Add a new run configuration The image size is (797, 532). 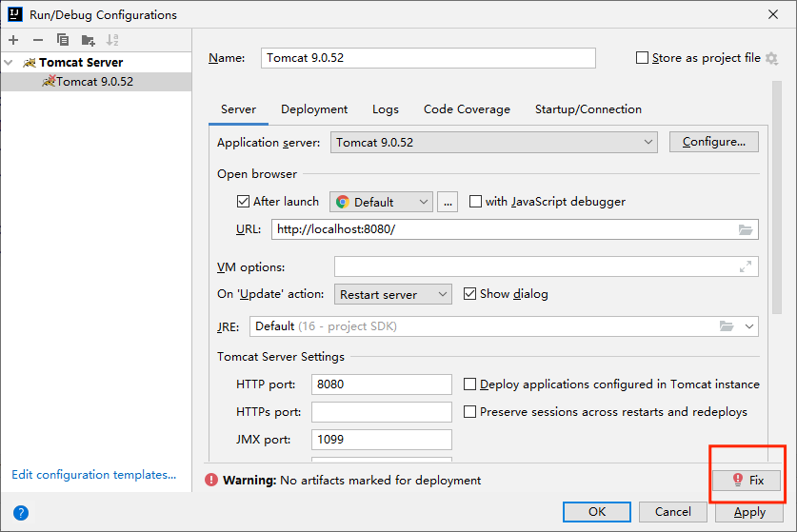click(13, 40)
